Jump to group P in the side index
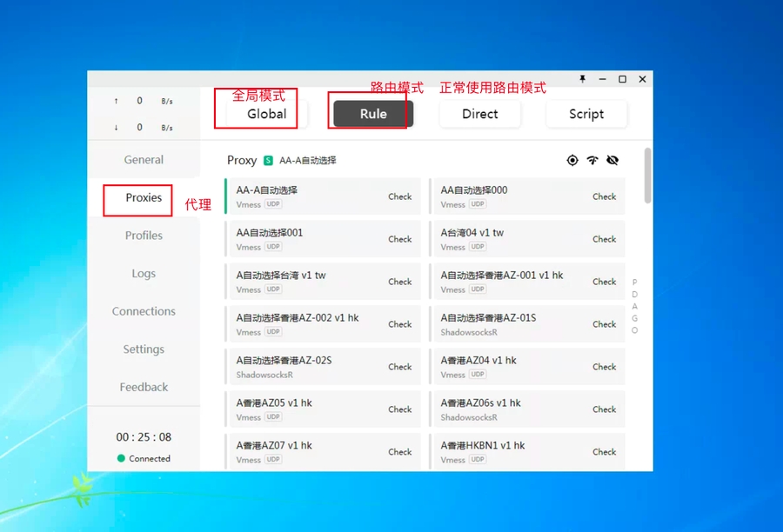 (x=634, y=283)
